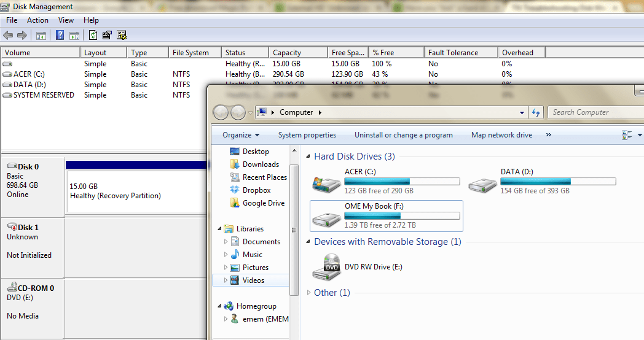Image resolution: width=644 pixels, height=340 pixels.
Task: Click the Search Computer input field
Action: [x=595, y=112]
